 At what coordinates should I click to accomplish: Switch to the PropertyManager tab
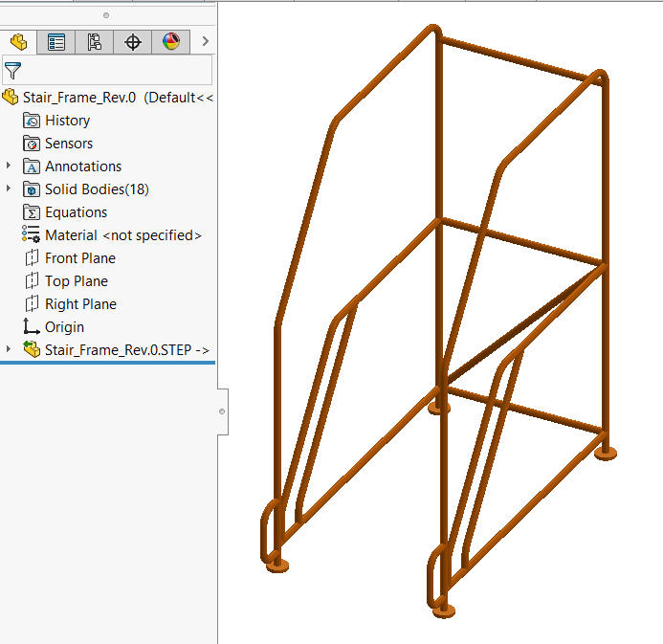coord(56,42)
